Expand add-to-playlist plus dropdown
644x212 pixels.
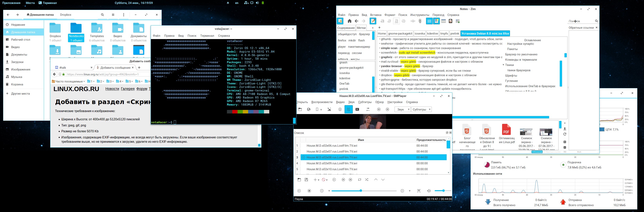pyautogui.click(x=318, y=180)
